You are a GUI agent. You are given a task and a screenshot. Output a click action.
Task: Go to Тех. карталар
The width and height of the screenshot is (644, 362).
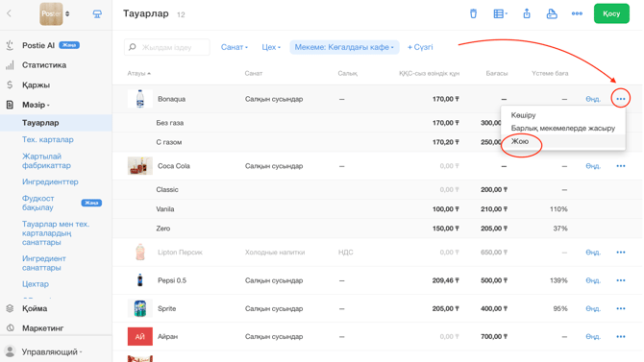tap(48, 139)
